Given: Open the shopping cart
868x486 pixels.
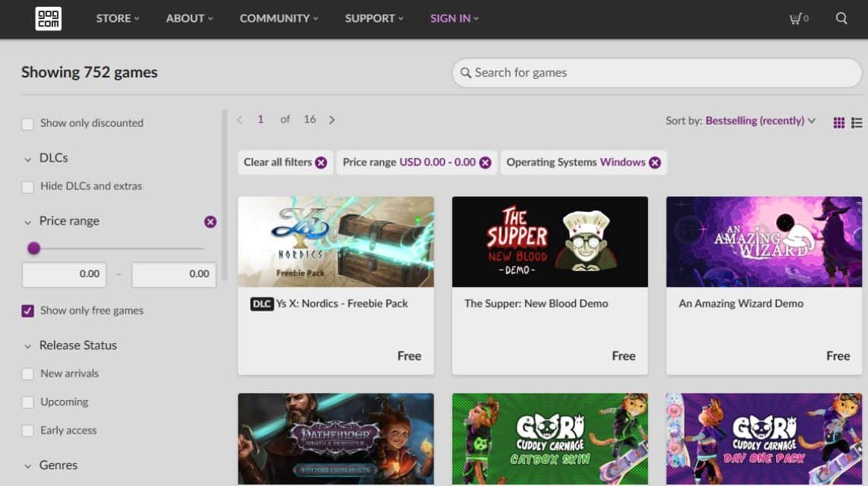Looking at the screenshot, I should pos(797,18).
